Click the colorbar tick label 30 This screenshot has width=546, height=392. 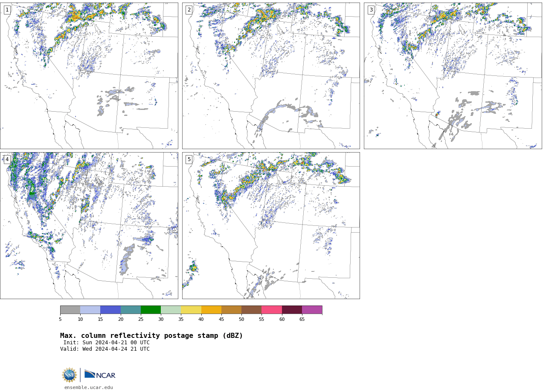point(161,320)
